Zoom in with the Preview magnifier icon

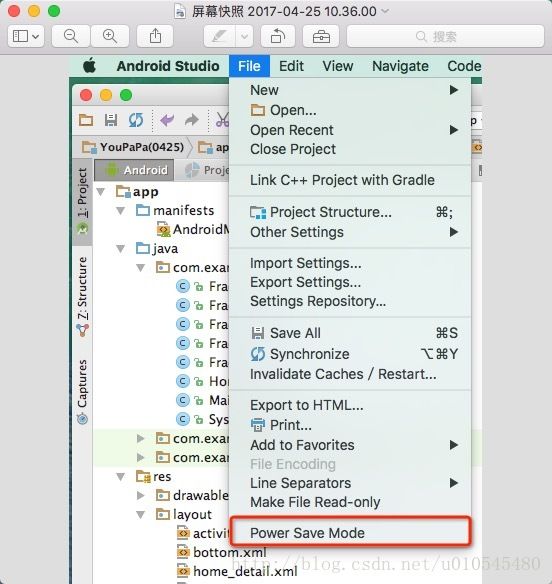tap(110, 36)
